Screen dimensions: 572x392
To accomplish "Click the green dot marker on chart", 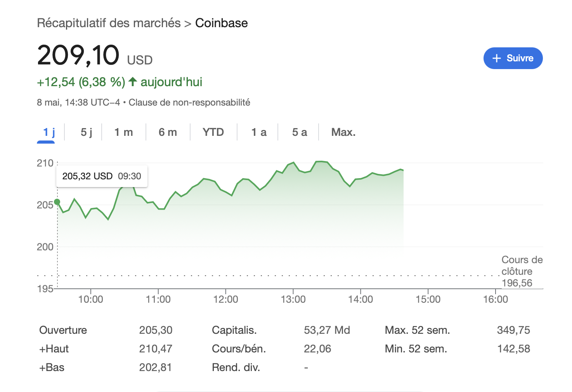I will click(57, 202).
